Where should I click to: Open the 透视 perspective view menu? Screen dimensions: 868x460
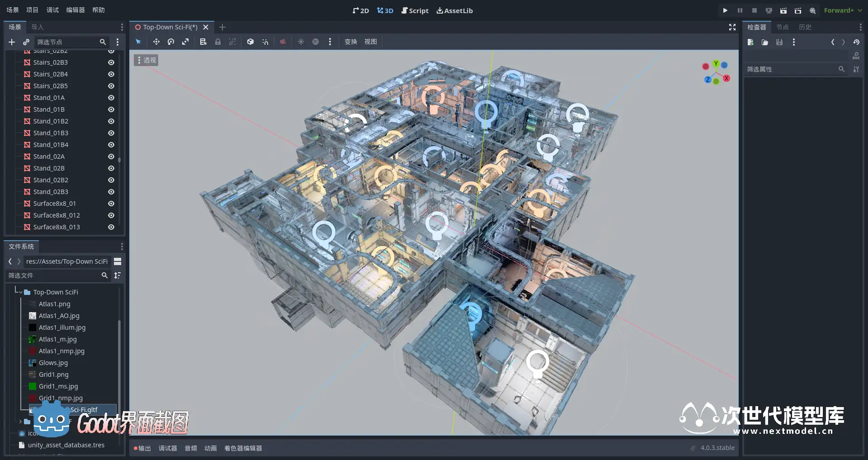coord(146,60)
